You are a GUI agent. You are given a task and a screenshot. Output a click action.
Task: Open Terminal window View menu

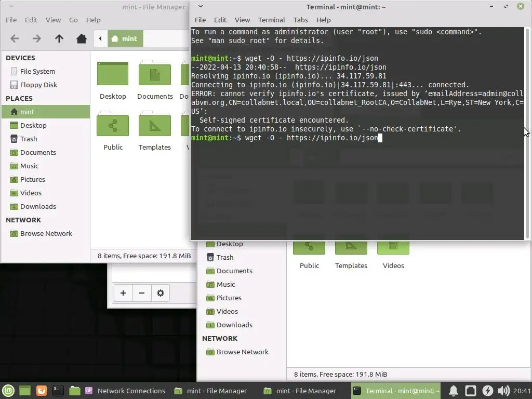[242, 20]
